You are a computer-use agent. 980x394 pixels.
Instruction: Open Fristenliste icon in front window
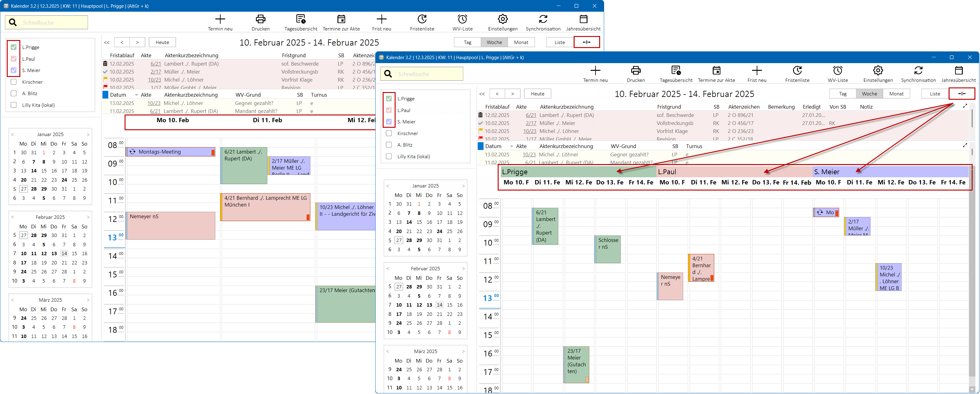[797, 70]
